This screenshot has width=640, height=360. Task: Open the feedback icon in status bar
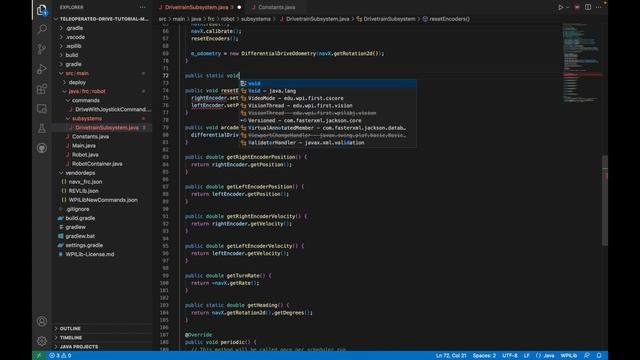587,356
